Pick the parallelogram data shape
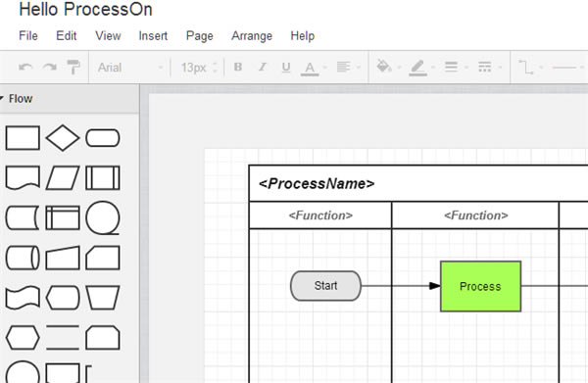The height and width of the screenshot is (383, 588). 63,178
